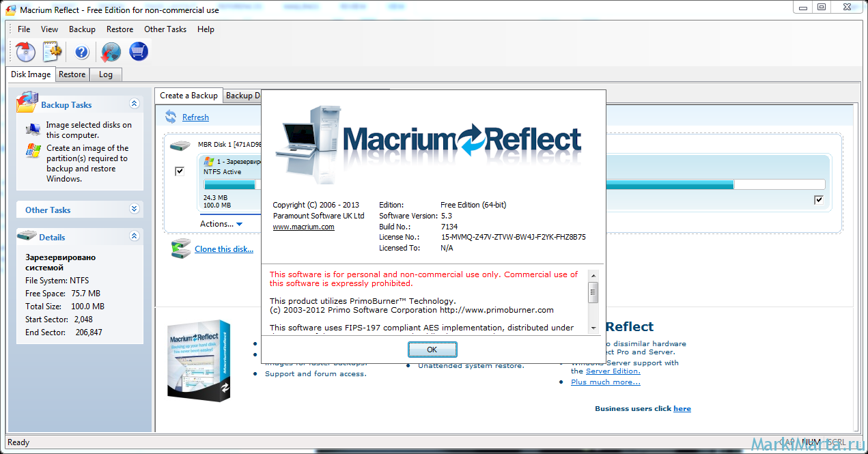868x454 pixels.
Task: Switch to the Disk Image tab
Action: [x=31, y=74]
